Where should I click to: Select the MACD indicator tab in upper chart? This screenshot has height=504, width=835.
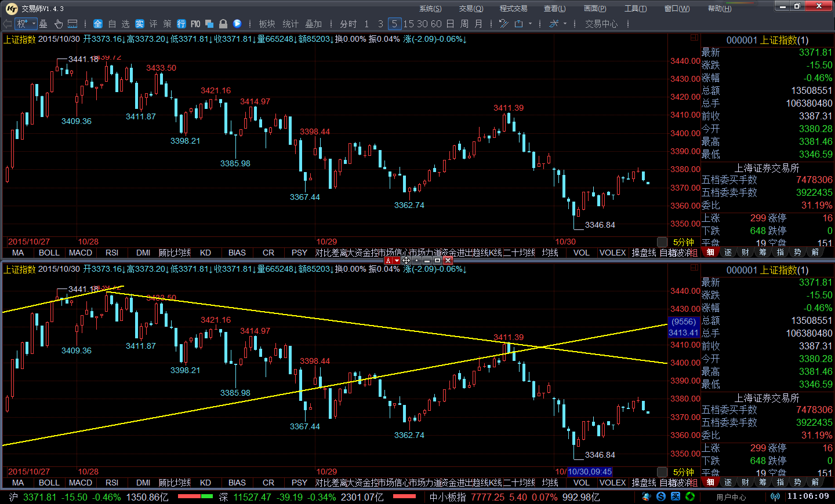80,253
